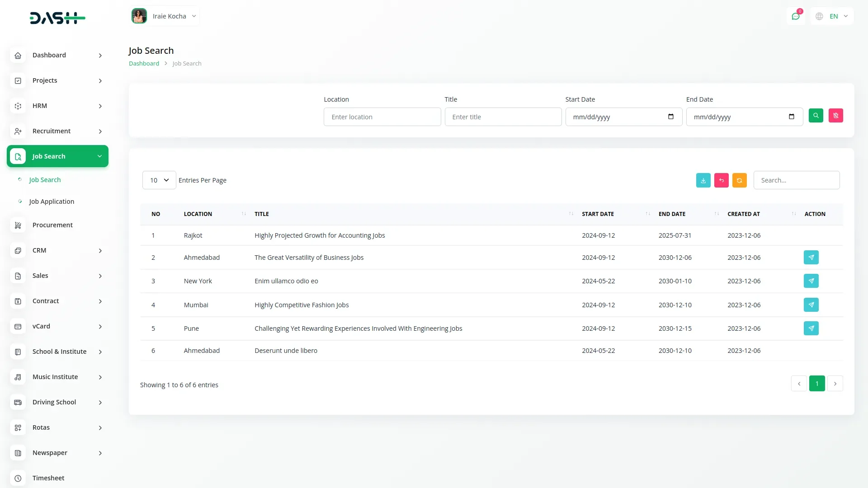This screenshot has height=488, width=868.
Task: Open the Entries Per Page dropdown
Action: 159,180
